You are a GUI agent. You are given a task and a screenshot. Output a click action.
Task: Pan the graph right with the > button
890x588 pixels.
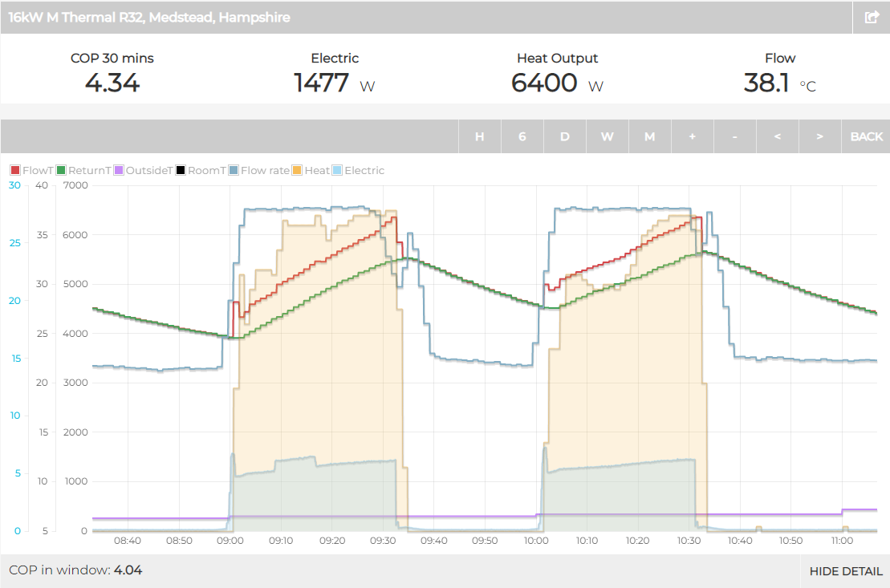click(819, 136)
